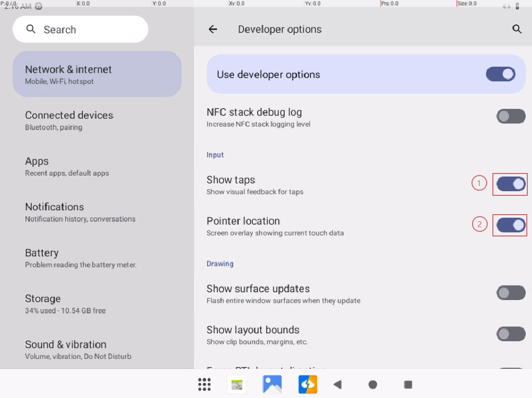Enable Show surface updates
The width and height of the screenshot is (532, 398).
point(511,293)
